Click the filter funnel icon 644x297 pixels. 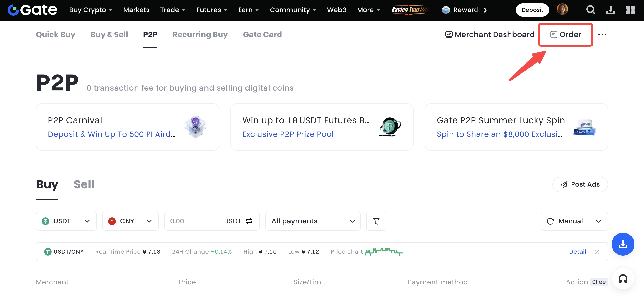[x=376, y=221]
